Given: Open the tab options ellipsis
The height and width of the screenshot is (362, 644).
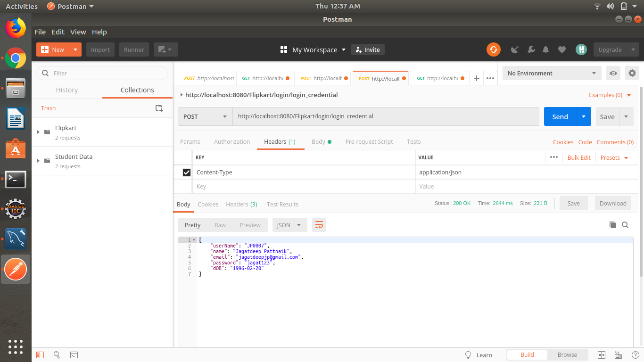Looking at the screenshot, I should [490, 78].
